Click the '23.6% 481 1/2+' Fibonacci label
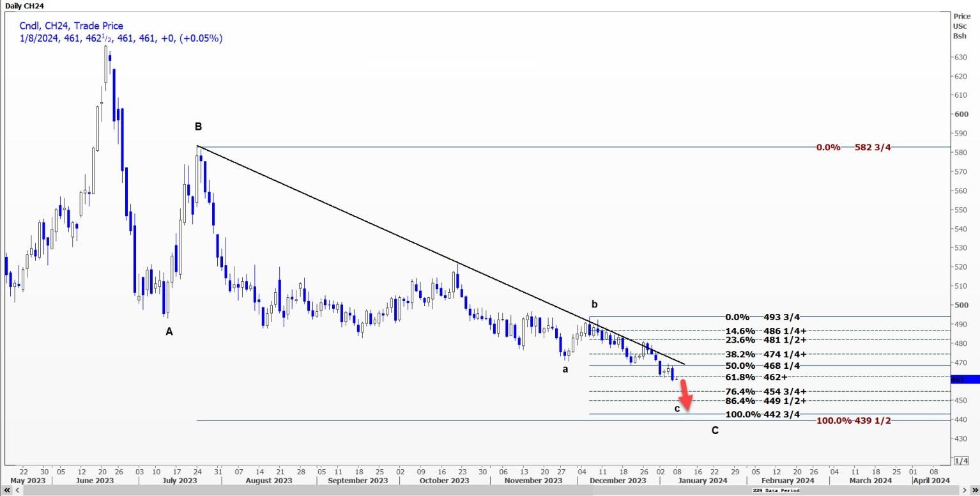The width and height of the screenshot is (980, 496). [765, 340]
